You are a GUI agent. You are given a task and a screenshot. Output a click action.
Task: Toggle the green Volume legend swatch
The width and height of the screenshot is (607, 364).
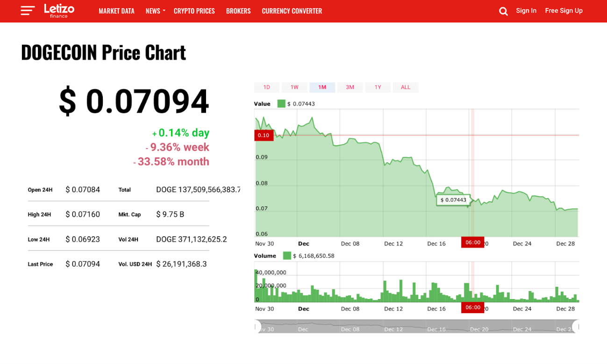click(287, 256)
